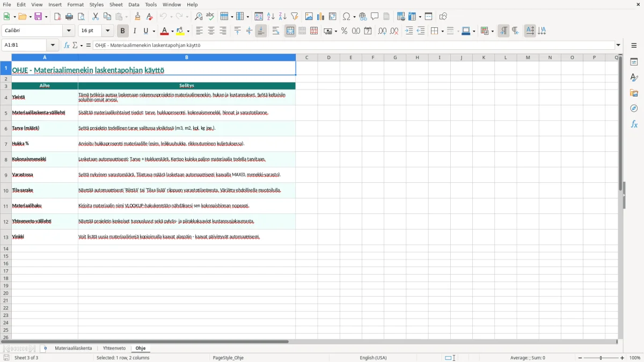This screenshot has width=644, height=362.
Task: Open the Borders dropdown arrow
Action: click(x=442, y=31)
